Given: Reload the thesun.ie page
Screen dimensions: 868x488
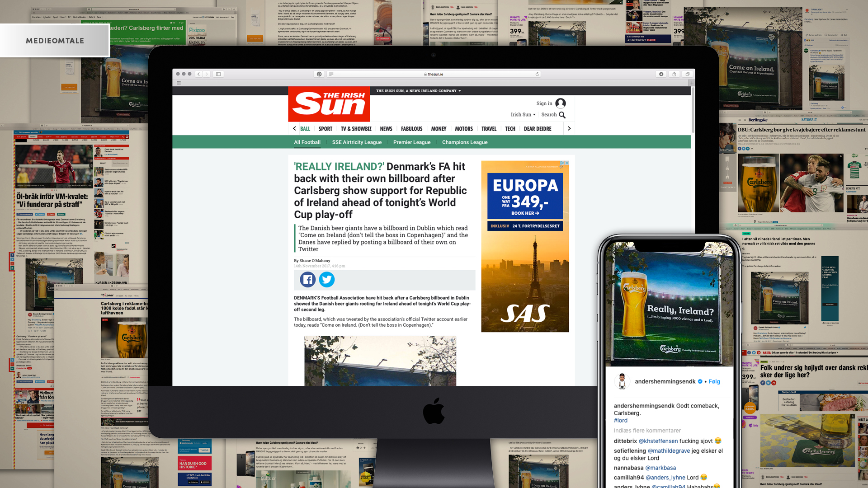Looking at the screenshot, I should click(537, 74).
